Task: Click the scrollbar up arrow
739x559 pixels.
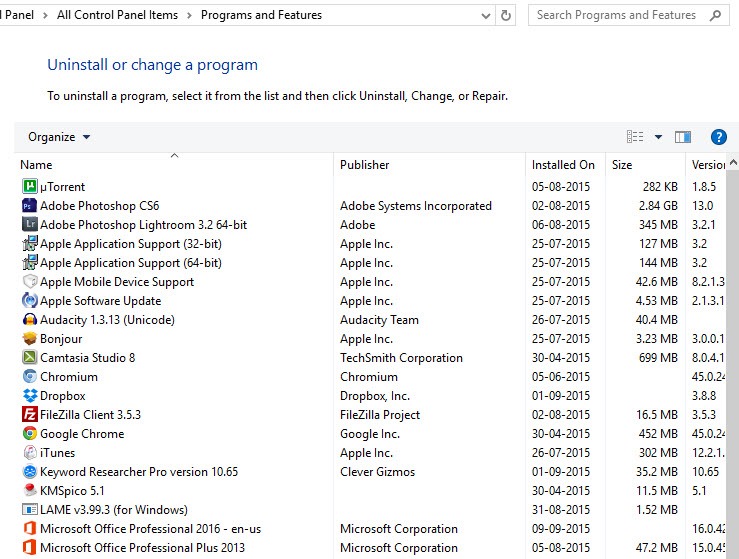Action: point(733,163)
